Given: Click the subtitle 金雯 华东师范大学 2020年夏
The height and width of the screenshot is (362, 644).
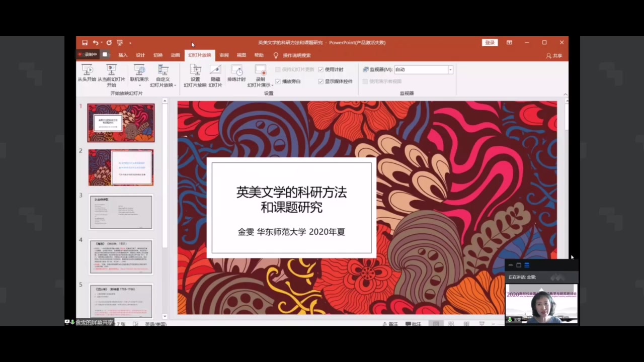Looking at the screenshot, I should coord(291,232).
